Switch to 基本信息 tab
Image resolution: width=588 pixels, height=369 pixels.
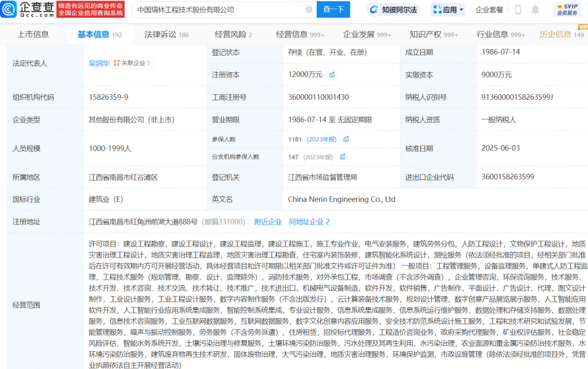[x=100, y=34]
